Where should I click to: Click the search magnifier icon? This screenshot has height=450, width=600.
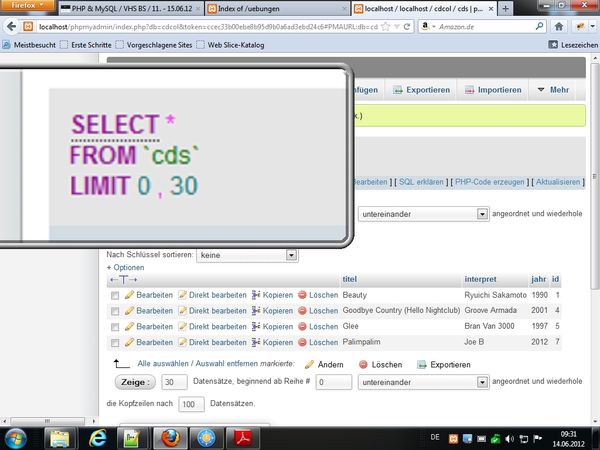(539, 26)
